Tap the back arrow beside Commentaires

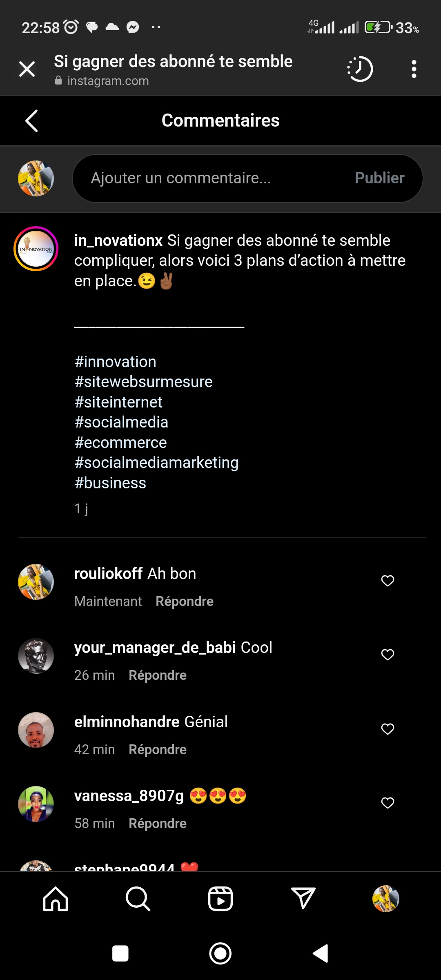(31, 121)
